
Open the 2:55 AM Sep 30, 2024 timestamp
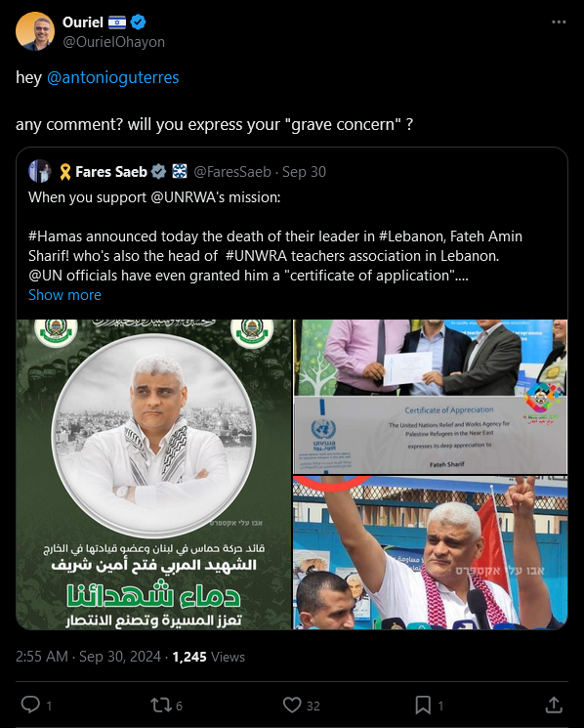[88, 657]
